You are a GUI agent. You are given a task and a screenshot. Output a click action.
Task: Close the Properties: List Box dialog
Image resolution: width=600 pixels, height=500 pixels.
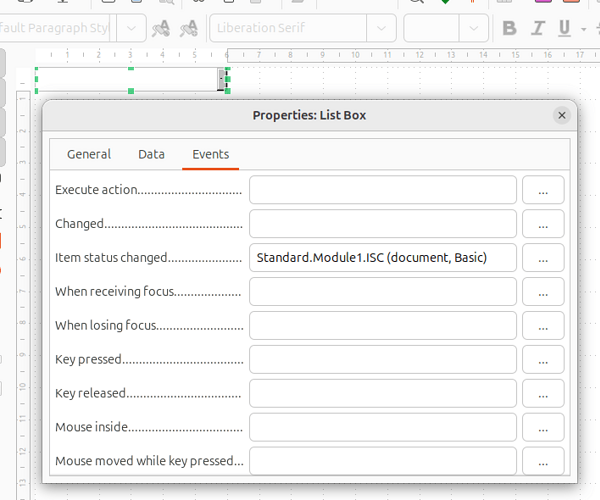click(x=561, y=115)
